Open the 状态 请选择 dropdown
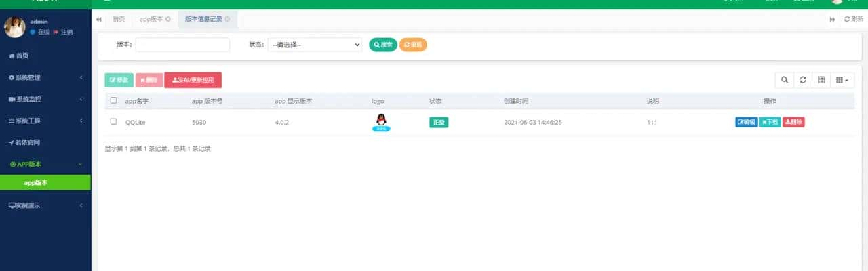 click(315, 45)
